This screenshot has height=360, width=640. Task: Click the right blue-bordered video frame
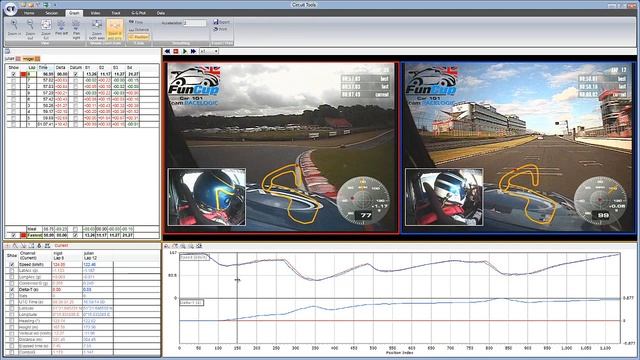coord(518,148)
